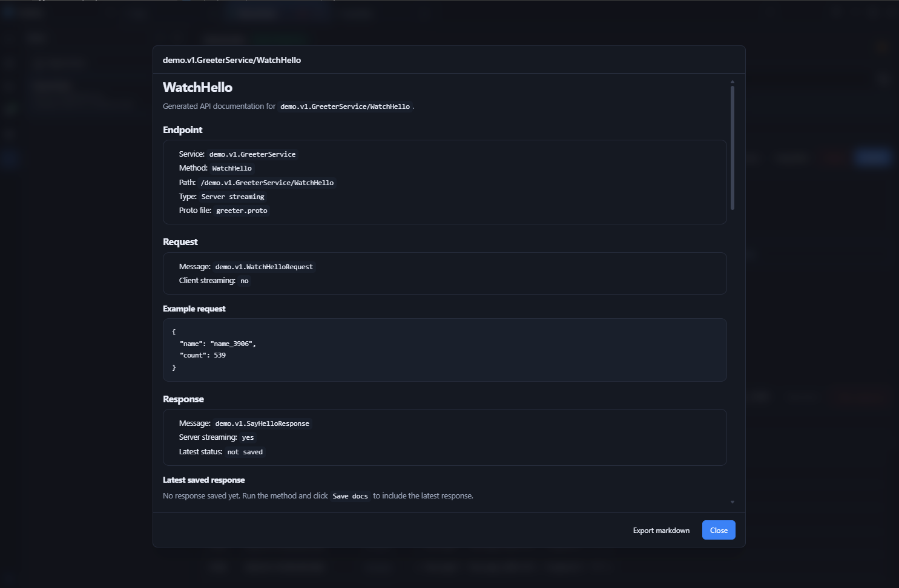
Task: Click the Service value demo.v1.GreeterService
Action: [252, 154]
